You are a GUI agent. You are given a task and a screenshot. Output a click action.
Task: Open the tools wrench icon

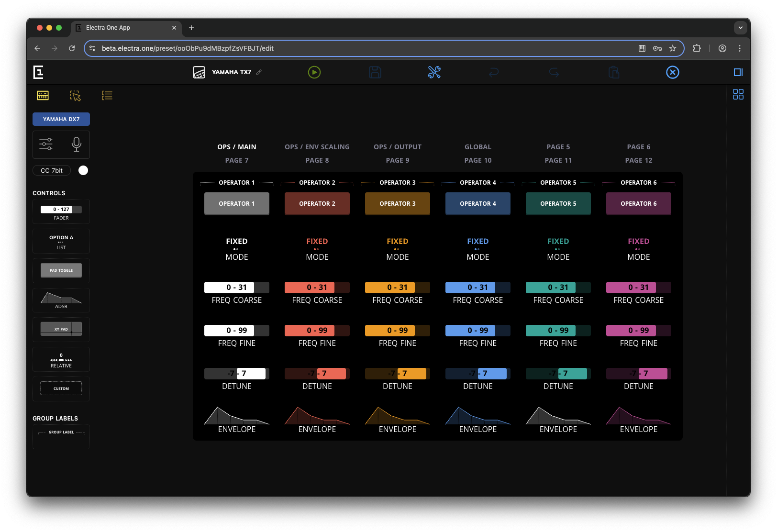434,72
